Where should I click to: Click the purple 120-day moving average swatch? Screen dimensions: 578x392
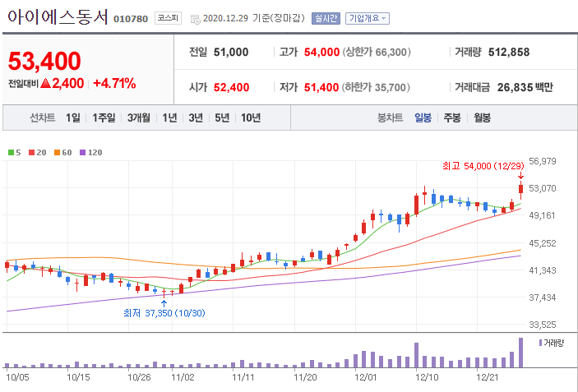pyautogui.click(x=82, y=153)
